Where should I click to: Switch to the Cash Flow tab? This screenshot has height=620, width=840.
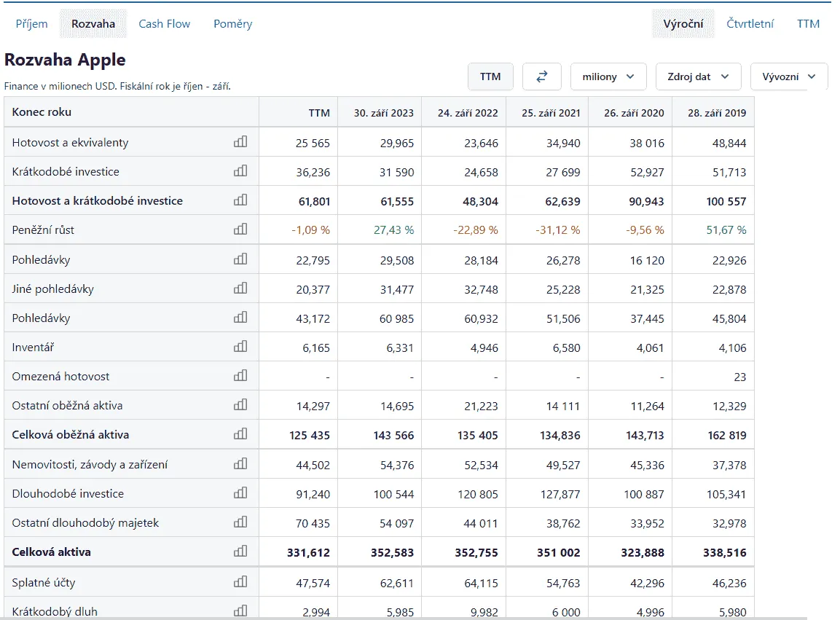(x=164, y=24)
